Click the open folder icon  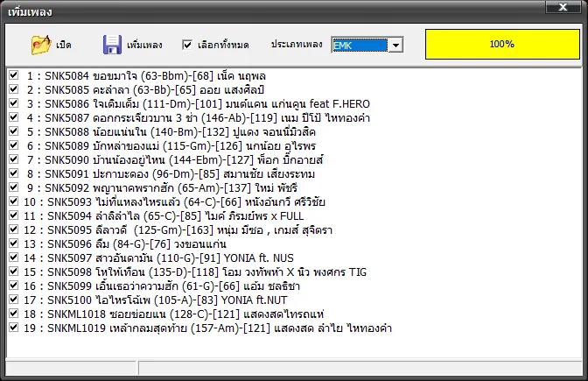(x=41, y=44)
